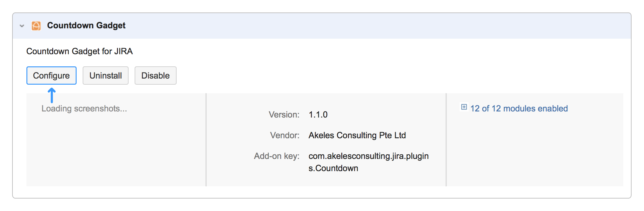Disable the Countdown Gadget add-on

click(155, 76)
